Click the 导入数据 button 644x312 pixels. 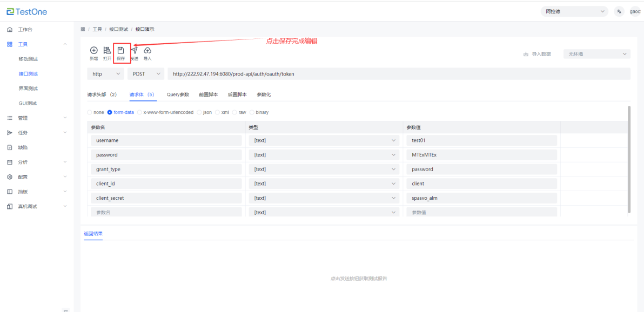(537, 54)
